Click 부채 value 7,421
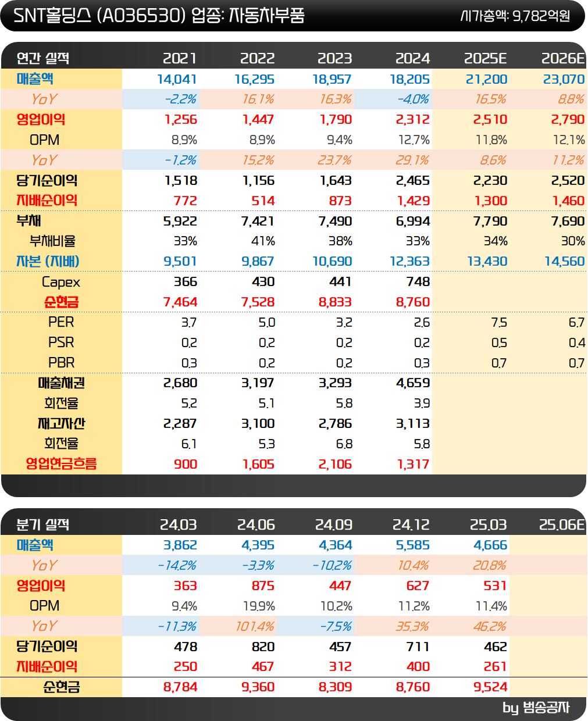Screen dimensions: 588x721 point(258,222)
